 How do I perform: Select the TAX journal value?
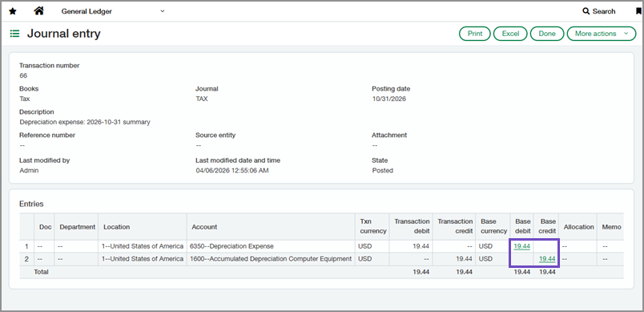201,99
